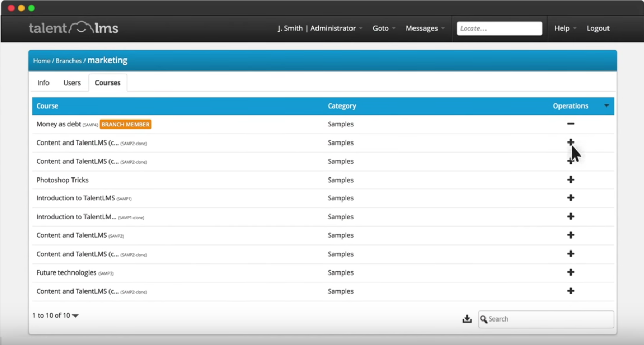Remove Money as debt course via minus icon
The width and height of the screenshot is (644, 345).
tap(570, 124)
